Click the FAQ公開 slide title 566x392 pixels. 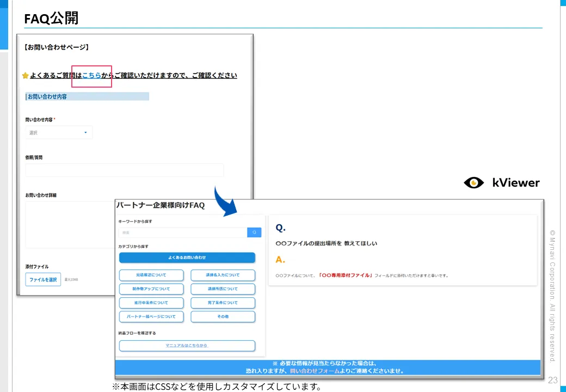coord(51,18)
